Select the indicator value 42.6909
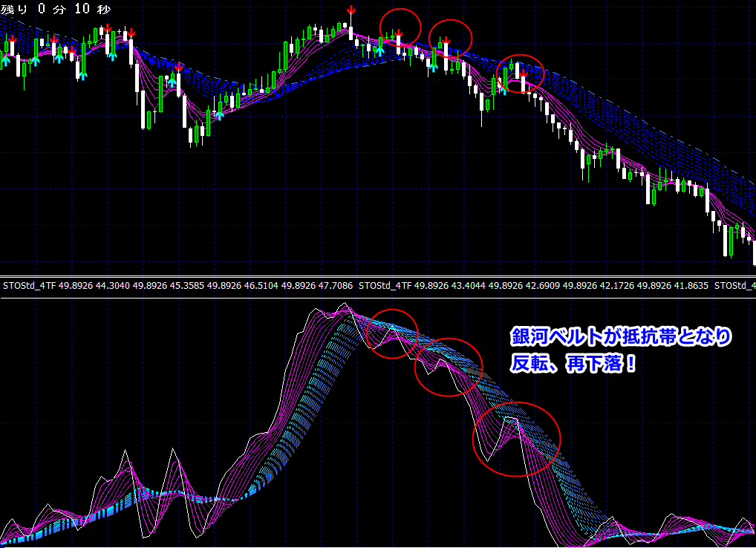This screenshot has height=548, width=756. coord(542,286)
